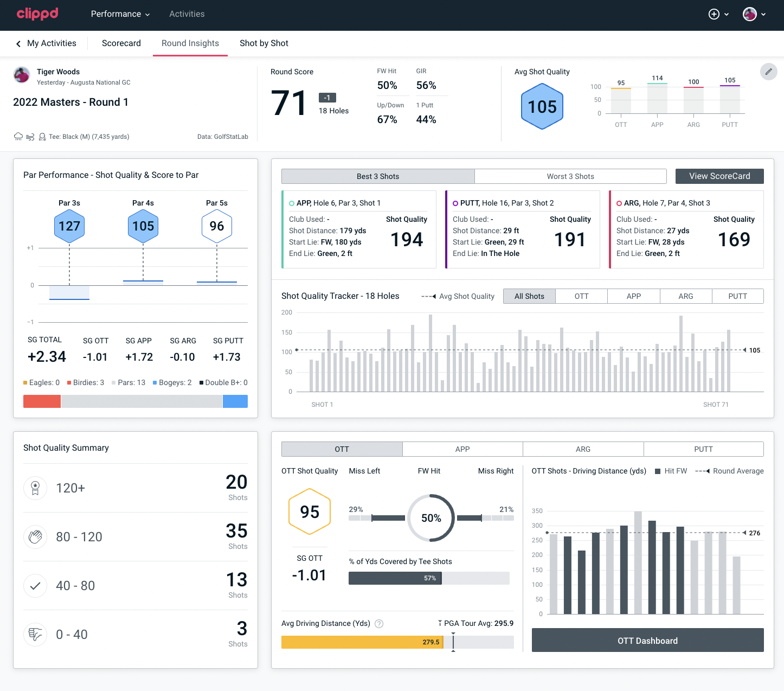
Task: Expand the dropdown arrow beside the plus icon
Action: tap(727, 15)
